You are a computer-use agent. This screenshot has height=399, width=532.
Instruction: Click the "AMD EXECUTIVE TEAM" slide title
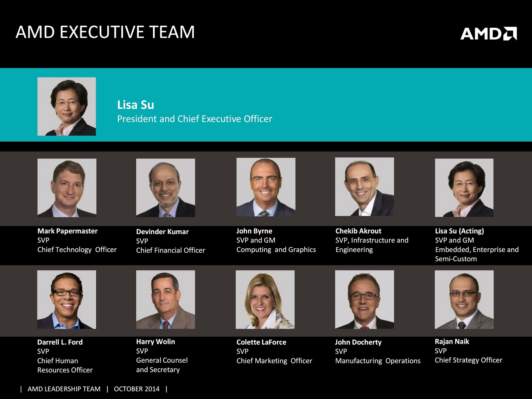tap(105, 32)
